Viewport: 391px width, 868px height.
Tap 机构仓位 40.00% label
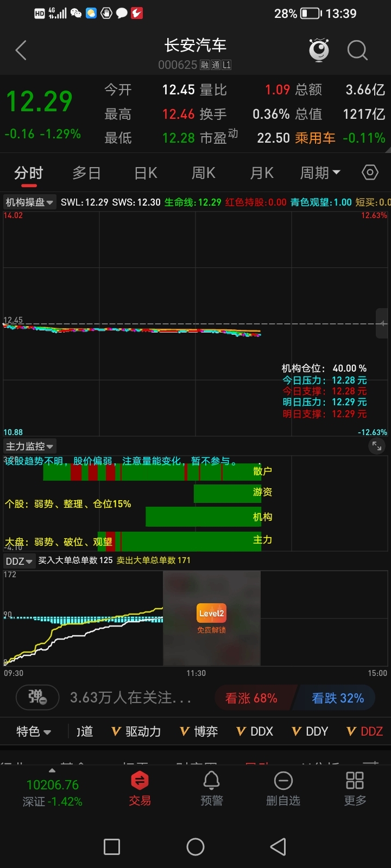[x=324, y=368]
